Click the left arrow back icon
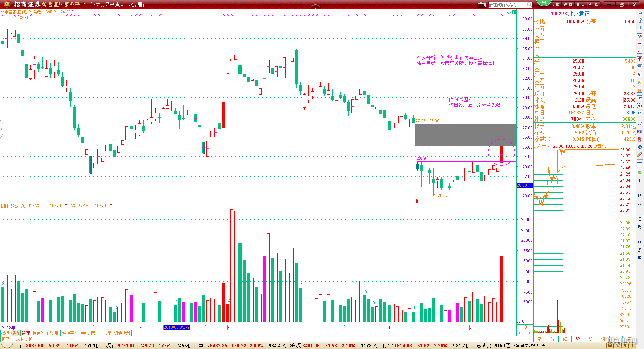The height and width of the screenshot is (349, 644). (640, 13)
